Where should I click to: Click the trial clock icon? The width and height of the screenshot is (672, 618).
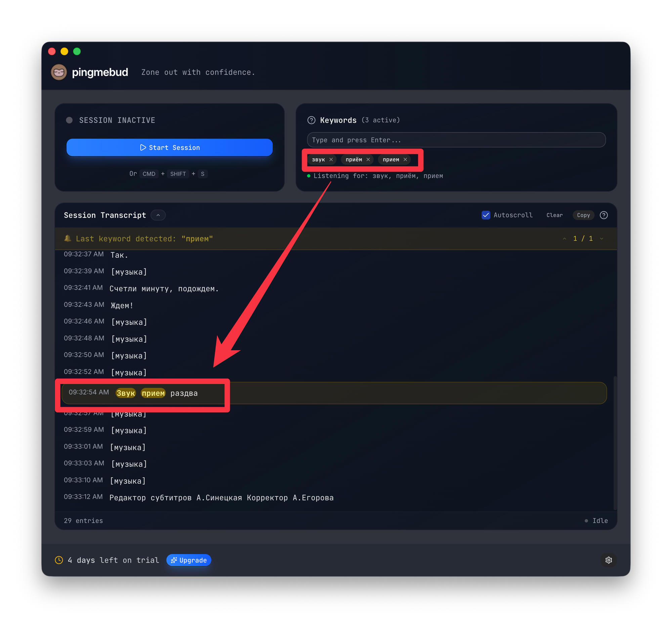59,560
